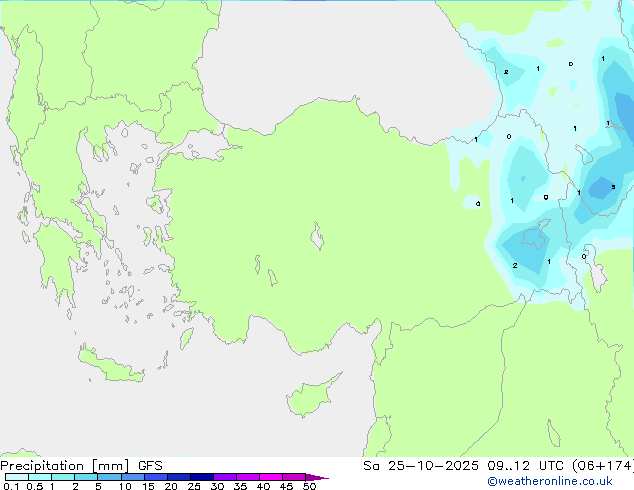Click the '09..12 UTC' time text
Image resolution: width=634 pixels, height=490 pixels.
coord(526,466)
